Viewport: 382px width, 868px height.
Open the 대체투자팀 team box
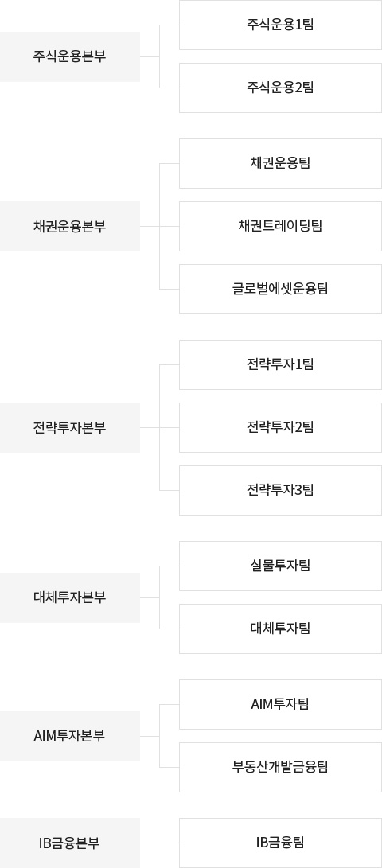[x=280, y=629]
